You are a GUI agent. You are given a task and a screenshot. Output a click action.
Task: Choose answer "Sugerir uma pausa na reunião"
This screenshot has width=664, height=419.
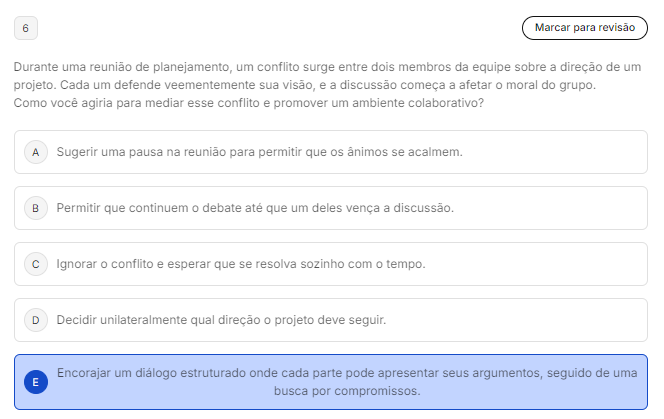pos(259,152)
